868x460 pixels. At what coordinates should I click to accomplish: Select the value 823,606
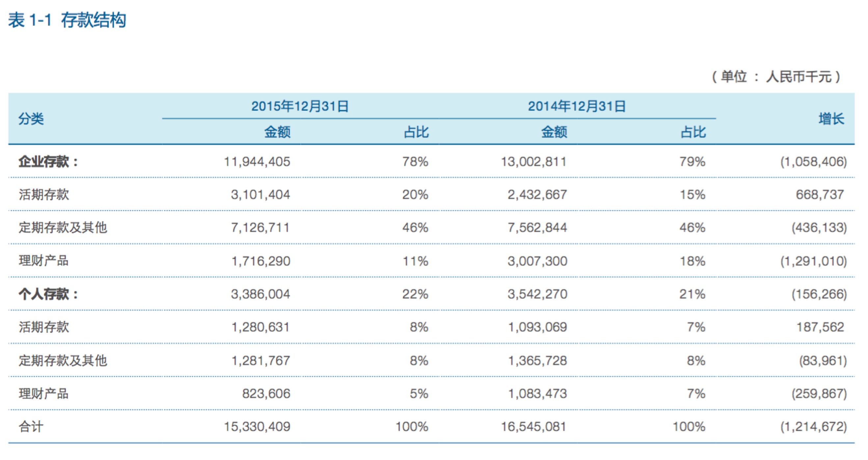266,394
